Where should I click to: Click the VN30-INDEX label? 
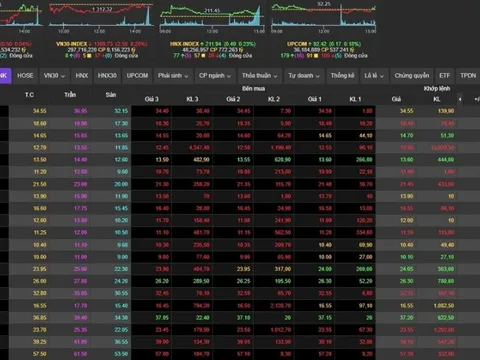click(x=71, y=44)
